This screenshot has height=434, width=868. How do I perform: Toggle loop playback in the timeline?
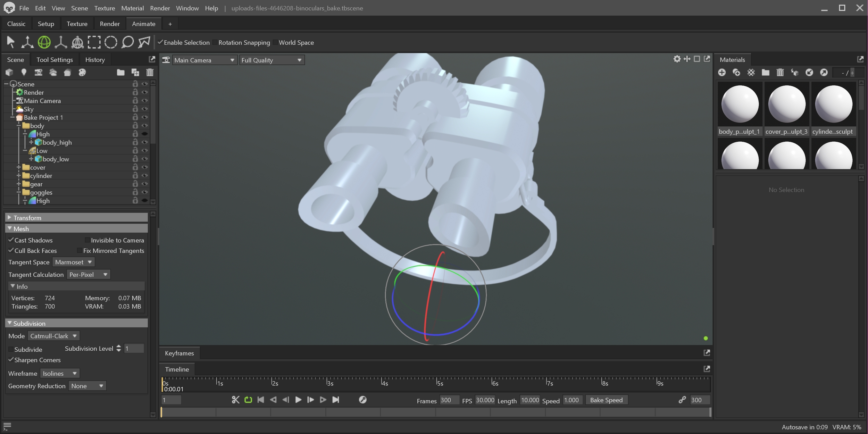click(248, 400)
